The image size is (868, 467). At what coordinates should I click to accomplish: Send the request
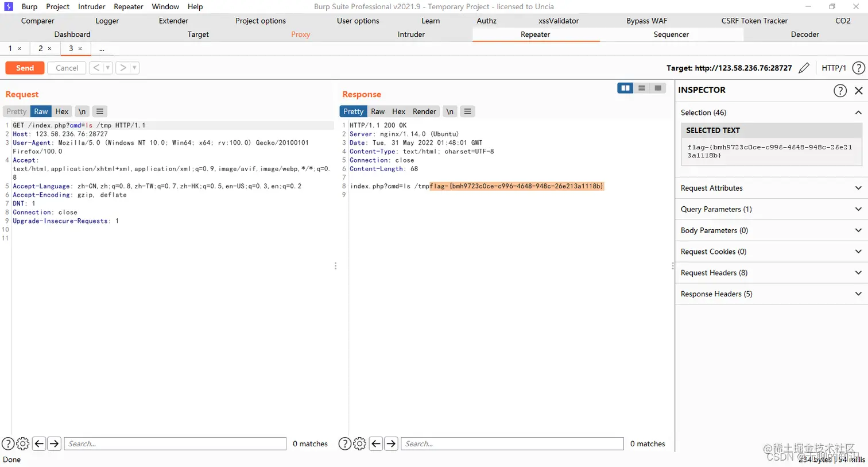(x=25, y=68)
